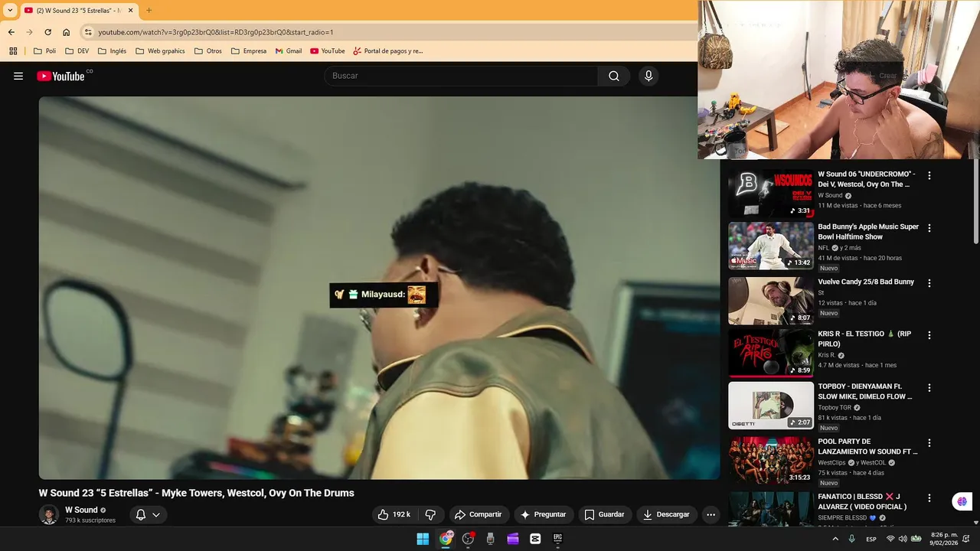The image size is (980, 551).
Task: Open W Sound 06 UNDERCROMO thumbnail
Action: coord(771,194)
